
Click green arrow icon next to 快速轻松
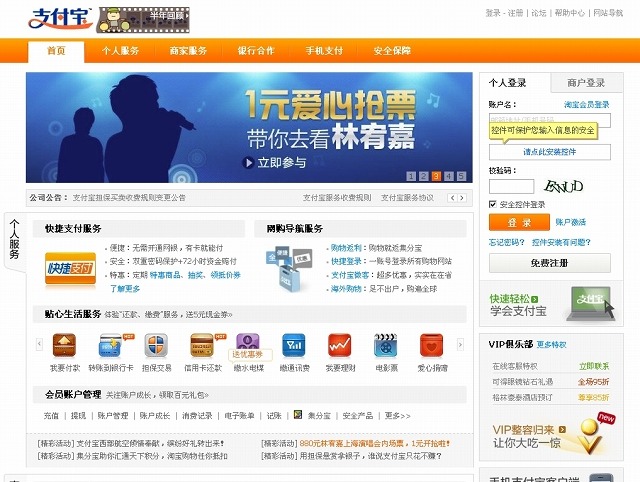(535, 299)
